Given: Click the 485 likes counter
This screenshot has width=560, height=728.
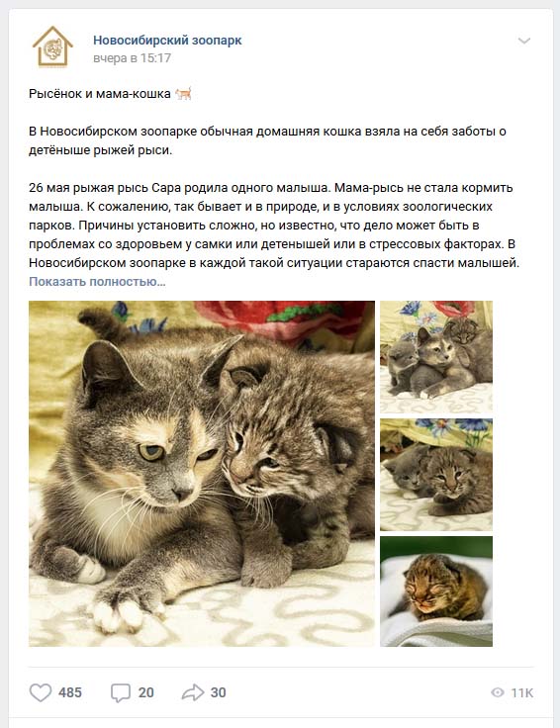Looking at the screenshot, I should click(70, 692).
